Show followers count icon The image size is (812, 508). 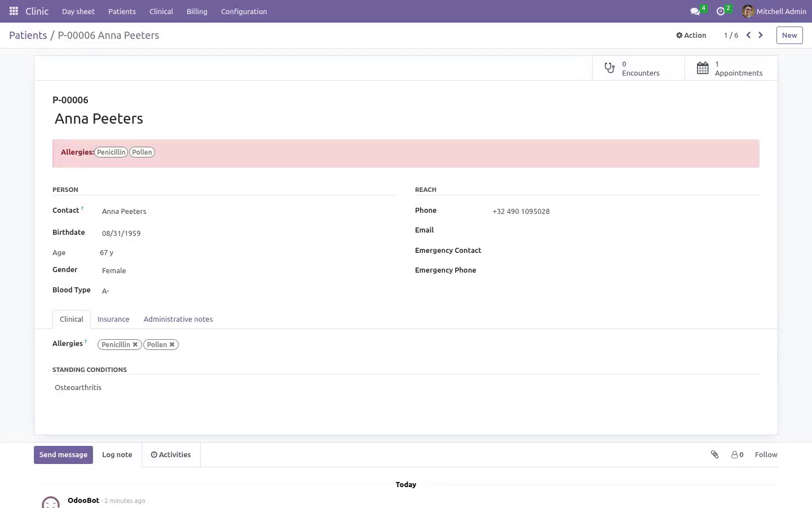pos(737,454)
